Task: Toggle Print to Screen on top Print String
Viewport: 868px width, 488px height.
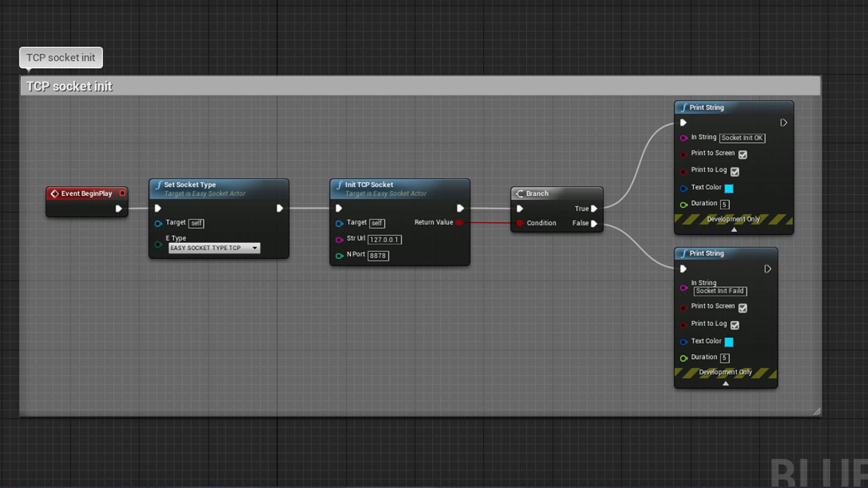Action: point(743,155)
